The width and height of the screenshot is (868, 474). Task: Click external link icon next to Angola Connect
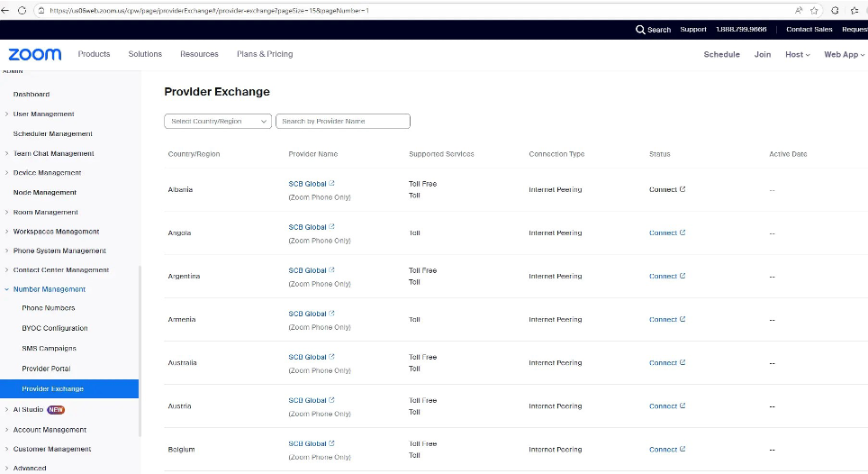coord(683,232)
